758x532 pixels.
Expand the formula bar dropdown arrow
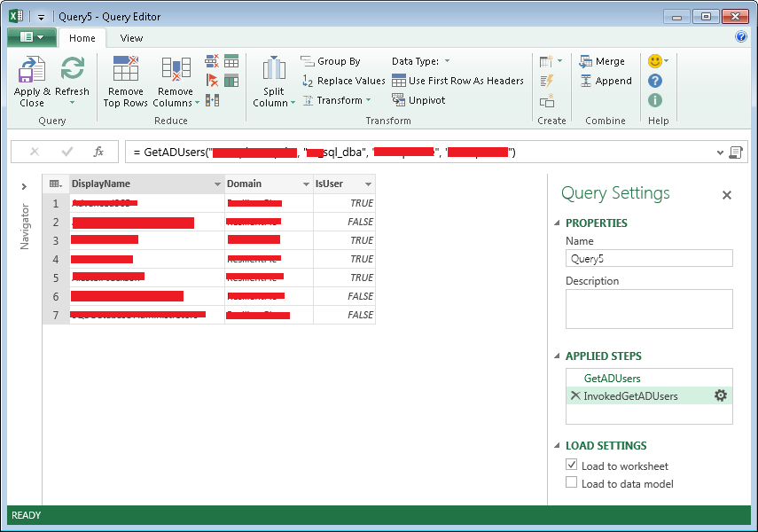719,153
